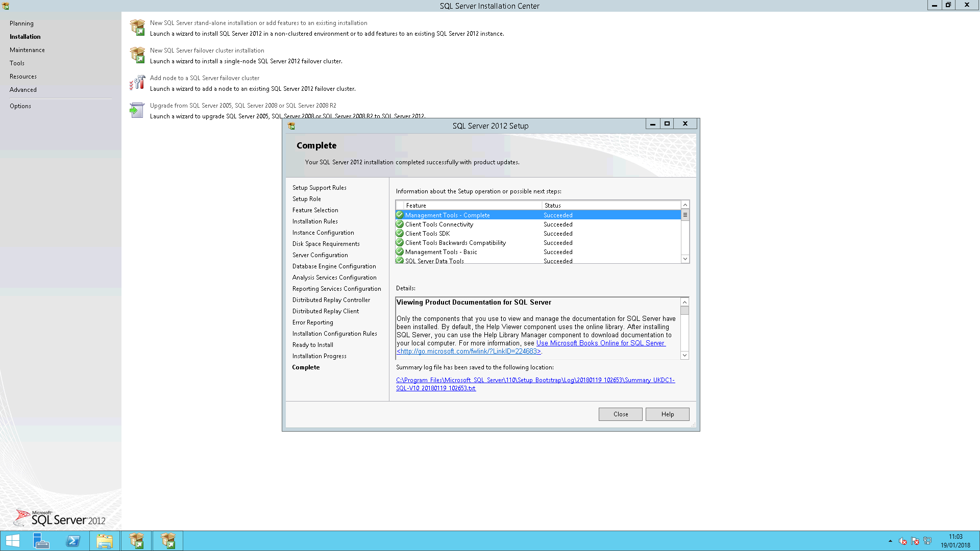Open the Installation section

point(25,37)
